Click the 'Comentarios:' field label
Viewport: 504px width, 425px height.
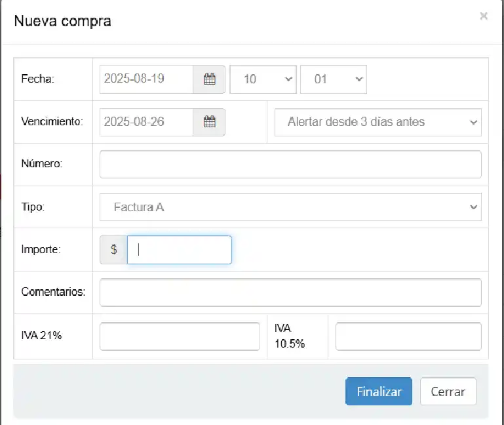(53, 292)
